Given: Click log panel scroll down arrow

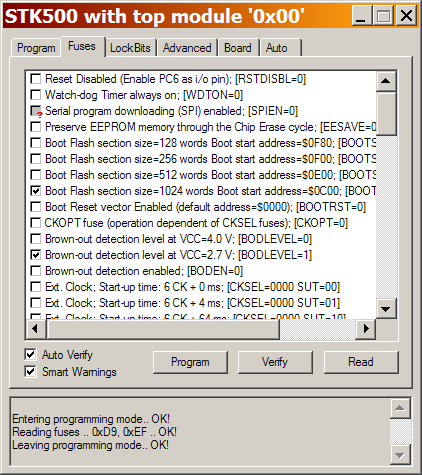Looking at the screenshot, I should pyautogui.click(x=400, y=455).
